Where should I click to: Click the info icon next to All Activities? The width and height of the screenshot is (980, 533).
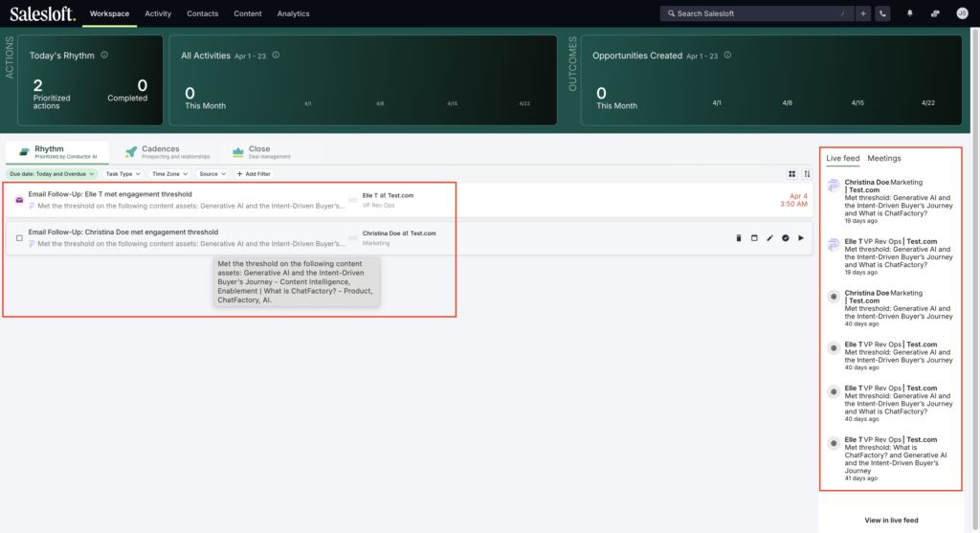276,55
